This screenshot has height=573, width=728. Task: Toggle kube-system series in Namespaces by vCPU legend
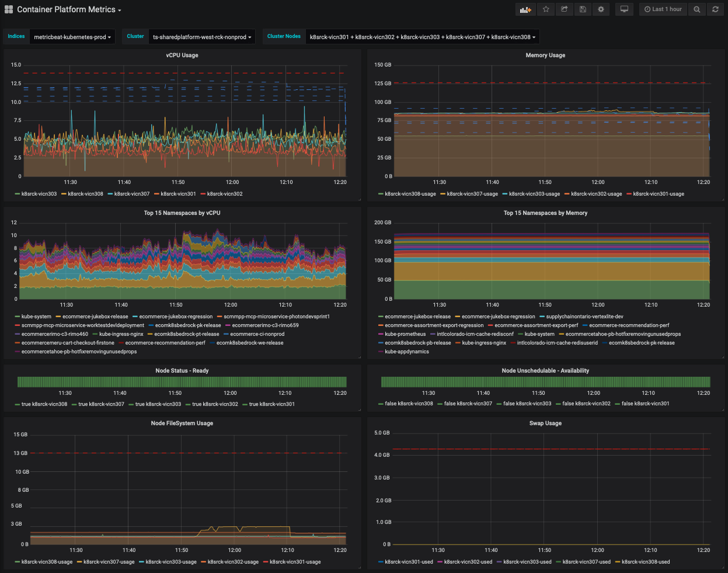click(36, 317)
